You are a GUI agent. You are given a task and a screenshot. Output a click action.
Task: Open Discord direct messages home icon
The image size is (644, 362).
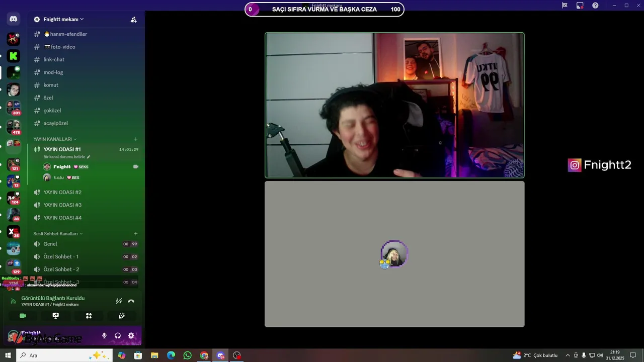(14, 19)
